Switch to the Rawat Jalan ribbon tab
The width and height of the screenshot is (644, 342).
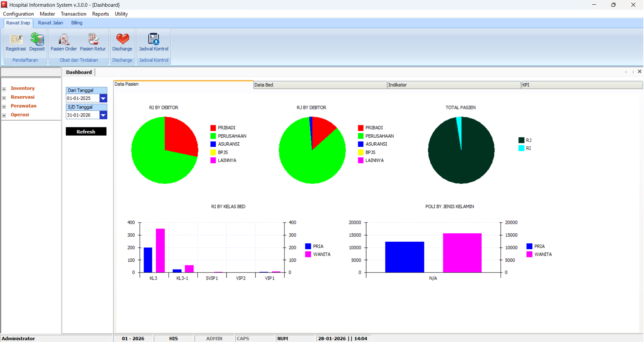click(50, 23)
